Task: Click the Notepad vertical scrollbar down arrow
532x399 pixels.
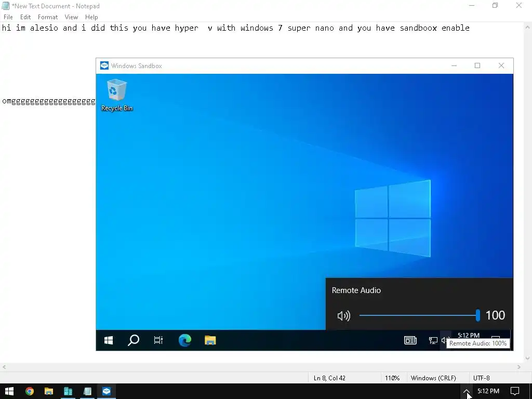Action: coord(528,358)
